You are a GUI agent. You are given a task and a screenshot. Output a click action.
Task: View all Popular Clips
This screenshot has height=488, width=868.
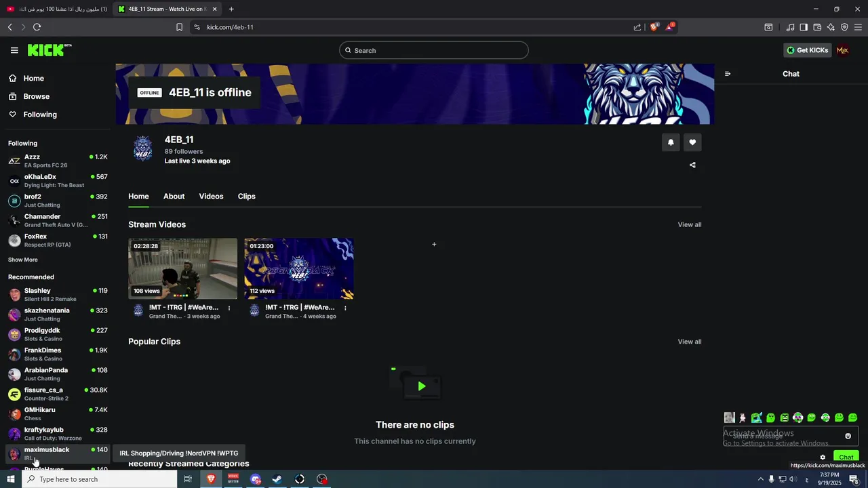tap(690, 342)
